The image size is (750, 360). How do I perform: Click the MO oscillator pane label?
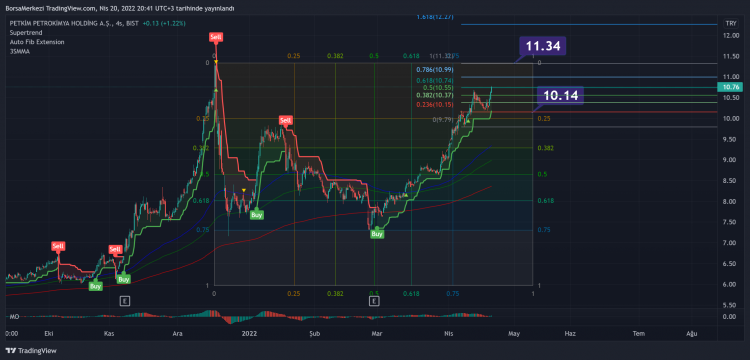13,317
